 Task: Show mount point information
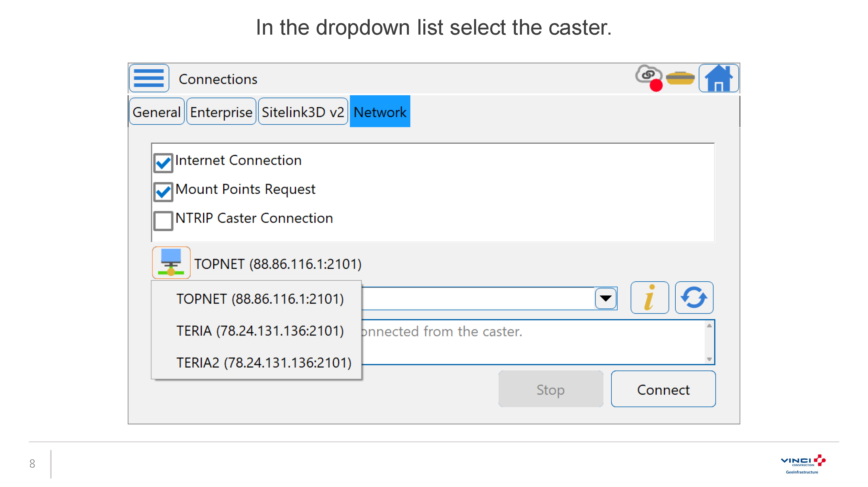(650, 297)
